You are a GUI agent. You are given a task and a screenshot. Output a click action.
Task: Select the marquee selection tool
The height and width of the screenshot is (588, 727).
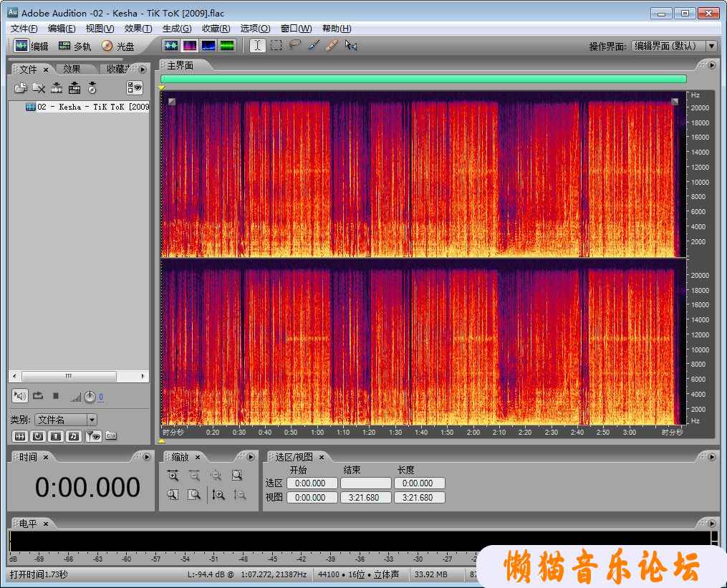(x=276, y=45)
